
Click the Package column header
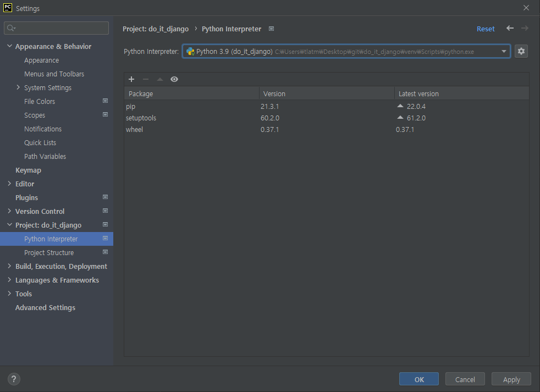tap(192, 93)
